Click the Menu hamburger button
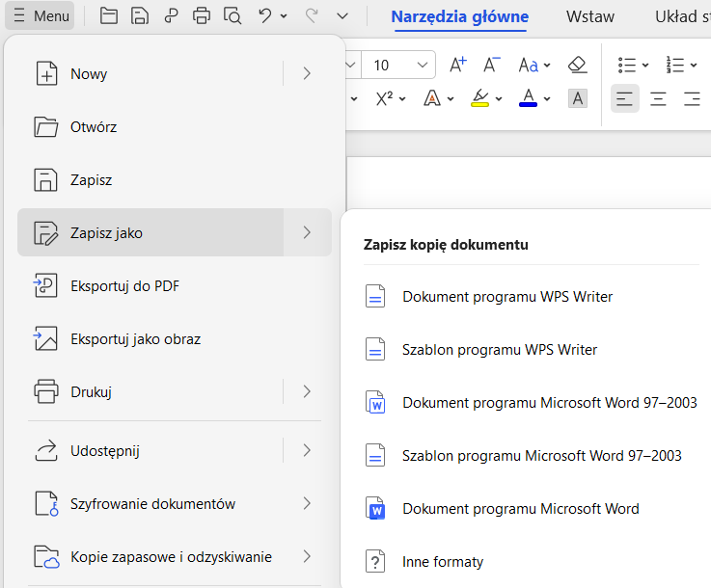Image resolution: width=711 pixels, height=588 pixels. point(41,16)
